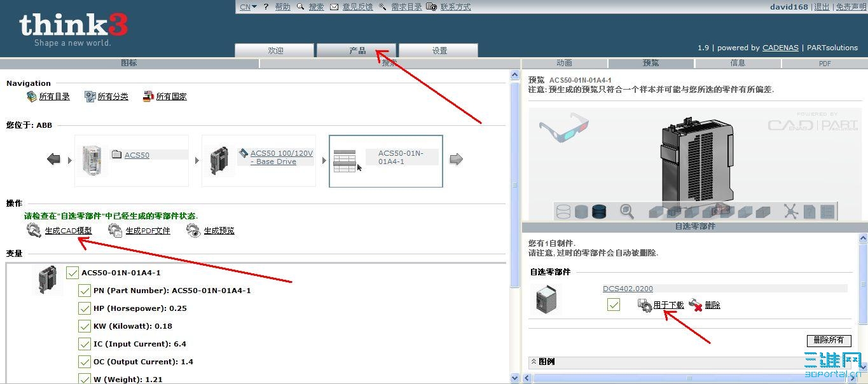The width and height of the screenshot is (868, 384).
Task: Click the document page icon in preview toolbar
Action: pyautogui.click(x=809, y=212)
